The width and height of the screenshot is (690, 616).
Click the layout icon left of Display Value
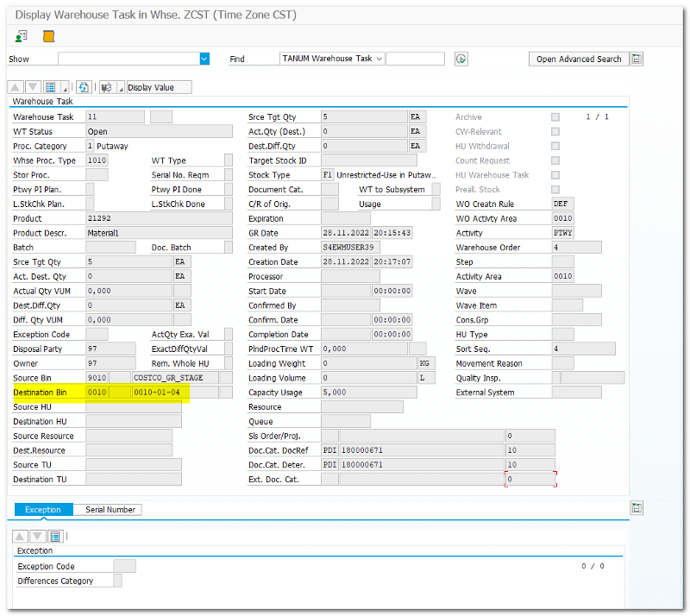106,87
